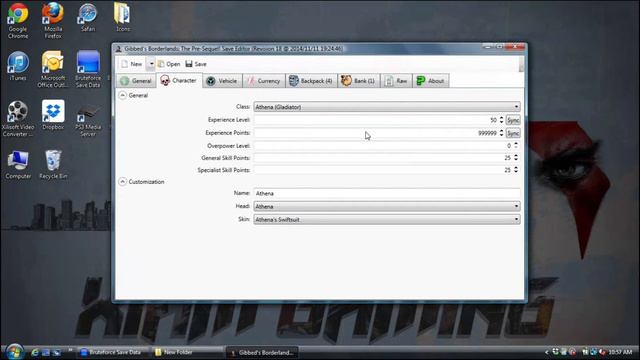Open Bruteforce Save Data taskbar button
Image resolution: width=640 pixels, height=360 pixels.
[110, 352]
